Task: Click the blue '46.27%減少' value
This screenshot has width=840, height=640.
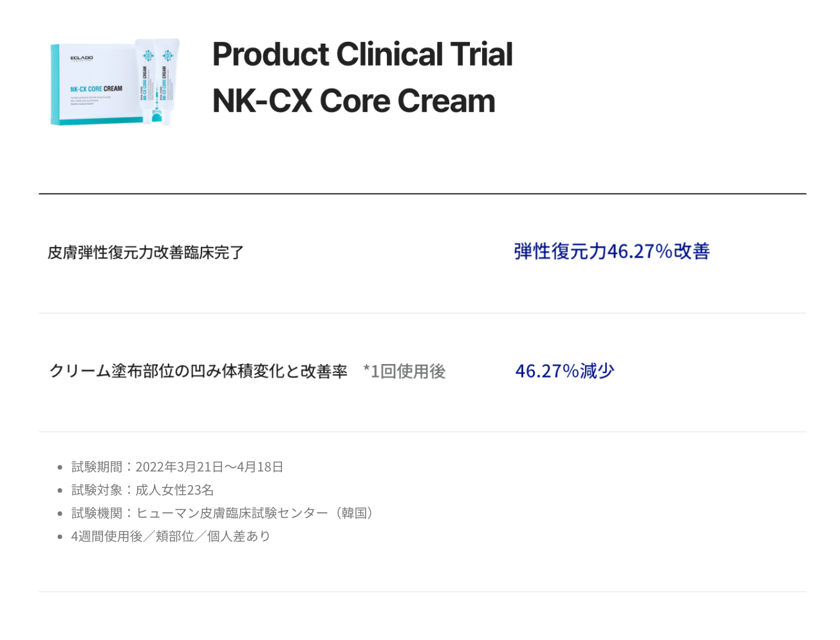Action: tap(565, 371)
